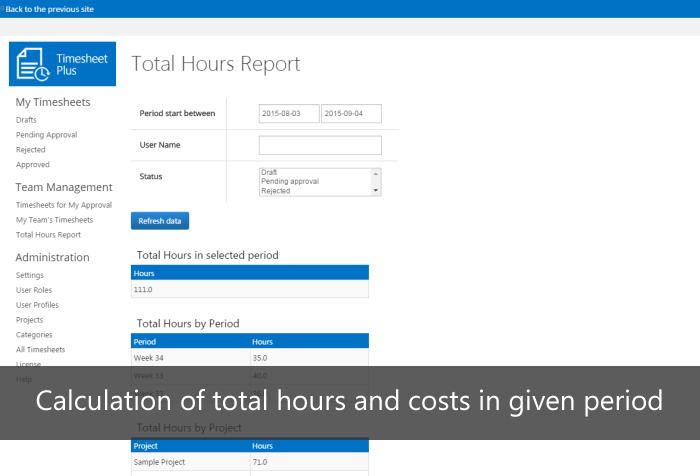Open User Roles page
700x476 pixels.
34,290
